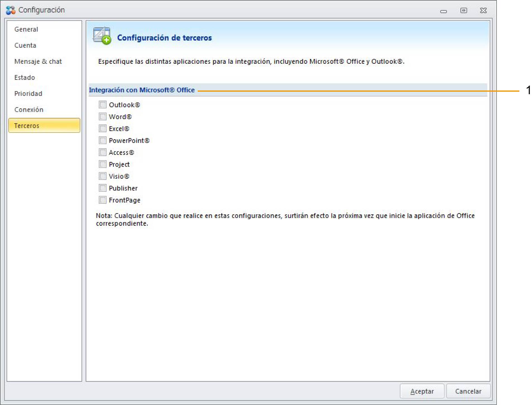
Task: Maximize the Configuración window
Action: pos(464,11)
